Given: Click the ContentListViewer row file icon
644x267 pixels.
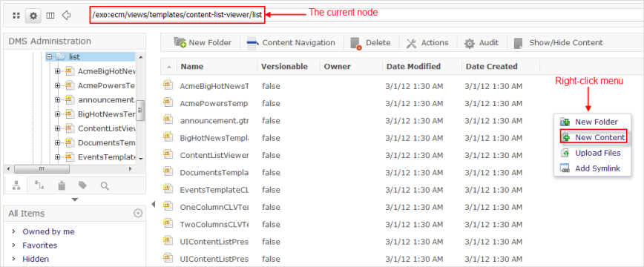Looking at the screenshot, I should (x=167, y=154).
